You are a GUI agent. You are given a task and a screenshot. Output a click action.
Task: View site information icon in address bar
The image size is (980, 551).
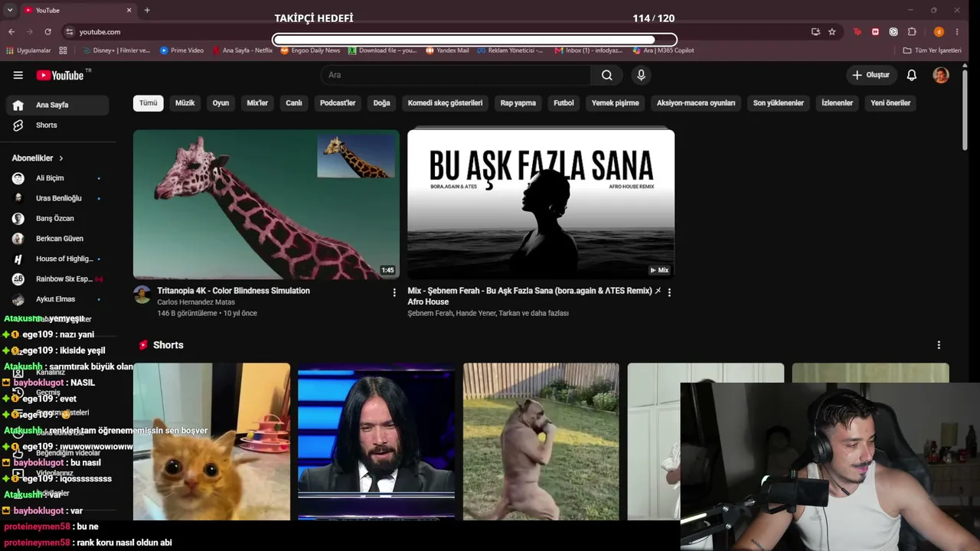click(x=69, y=31)
